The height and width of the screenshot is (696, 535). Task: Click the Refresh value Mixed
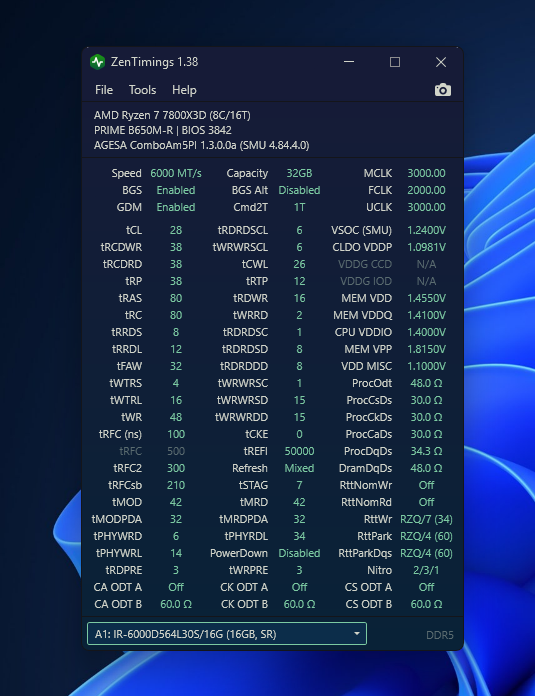299,468
